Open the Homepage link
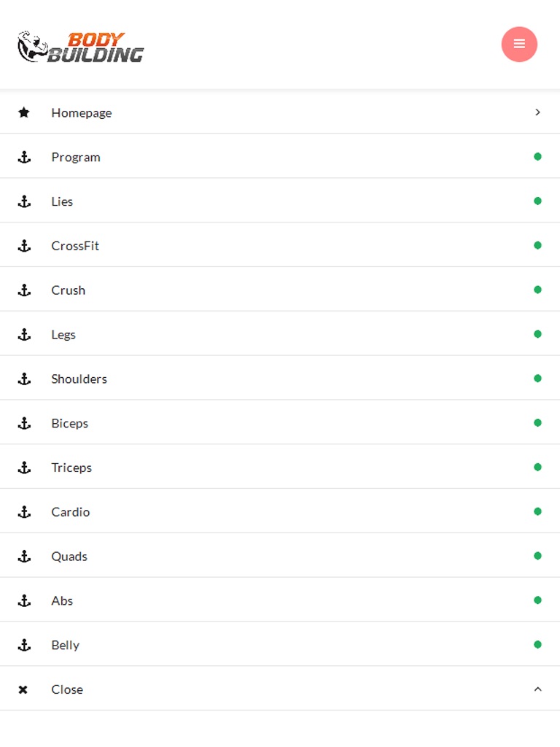 point(82,113)
